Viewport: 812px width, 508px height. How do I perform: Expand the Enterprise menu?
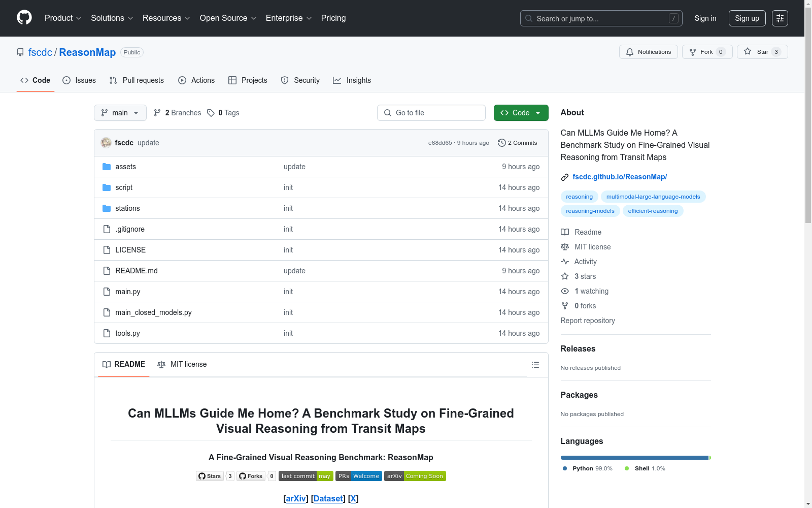pos(289,18)
